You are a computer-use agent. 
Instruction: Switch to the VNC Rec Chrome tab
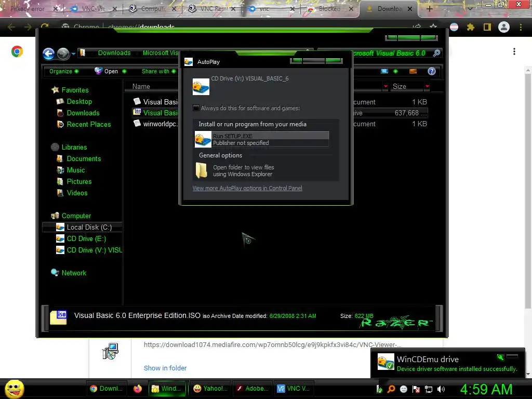coord(212,9)
